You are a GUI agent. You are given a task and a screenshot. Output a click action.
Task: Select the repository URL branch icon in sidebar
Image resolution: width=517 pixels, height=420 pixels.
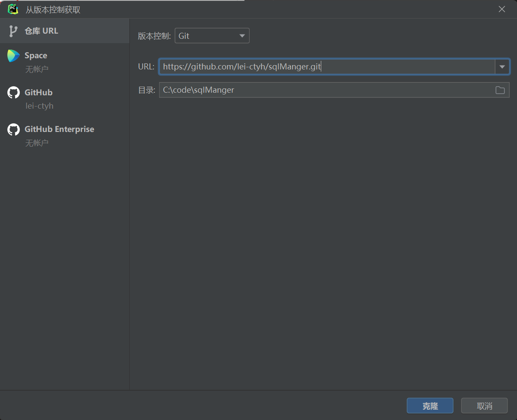(x=13, y=31)
